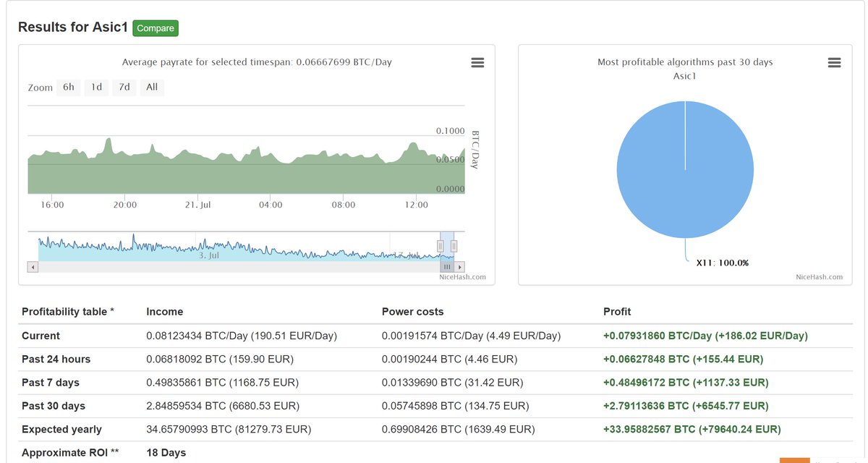Screen dimensions: 868x463
Task: Click the 21. Jul axis label
Action: [x=198, y=205]
